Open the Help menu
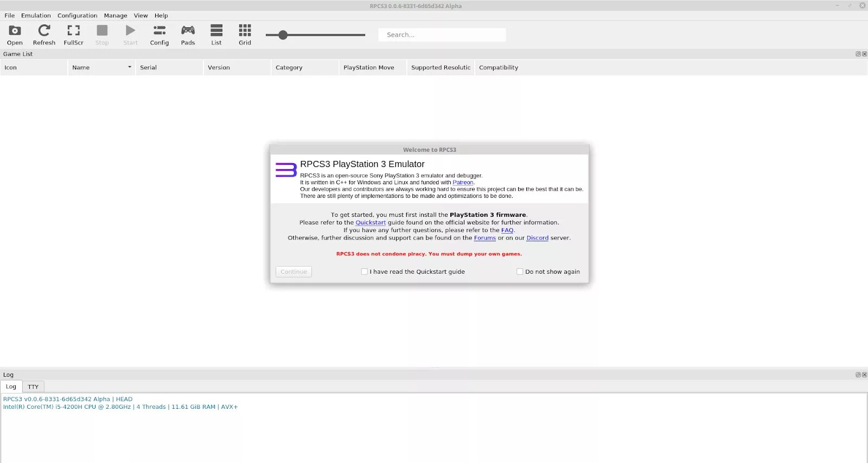This screenshot has height=463, width=868. pyautogui.click(x=161, y=16)
